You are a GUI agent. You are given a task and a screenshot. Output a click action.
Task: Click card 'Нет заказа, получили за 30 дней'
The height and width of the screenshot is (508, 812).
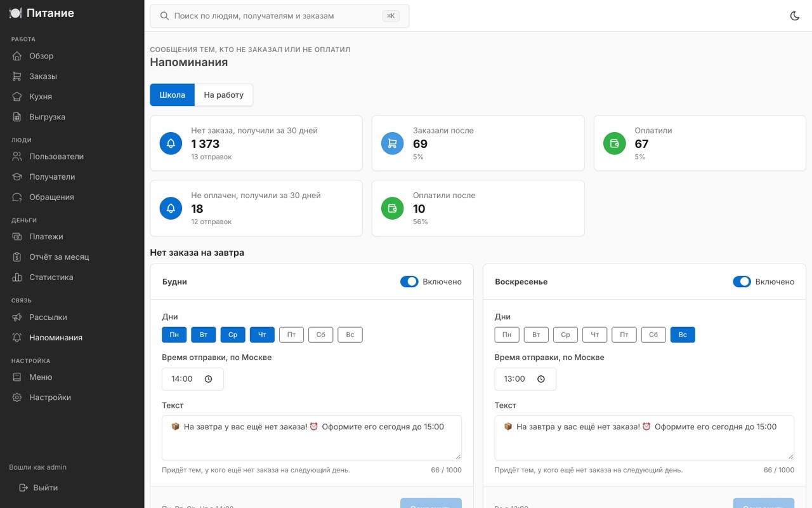point(256,143)
